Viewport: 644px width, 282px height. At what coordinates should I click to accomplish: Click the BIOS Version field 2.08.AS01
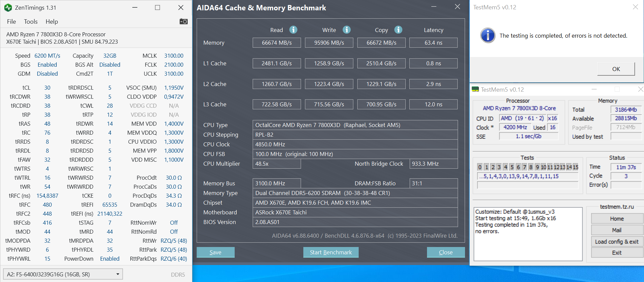pos(355,222)
